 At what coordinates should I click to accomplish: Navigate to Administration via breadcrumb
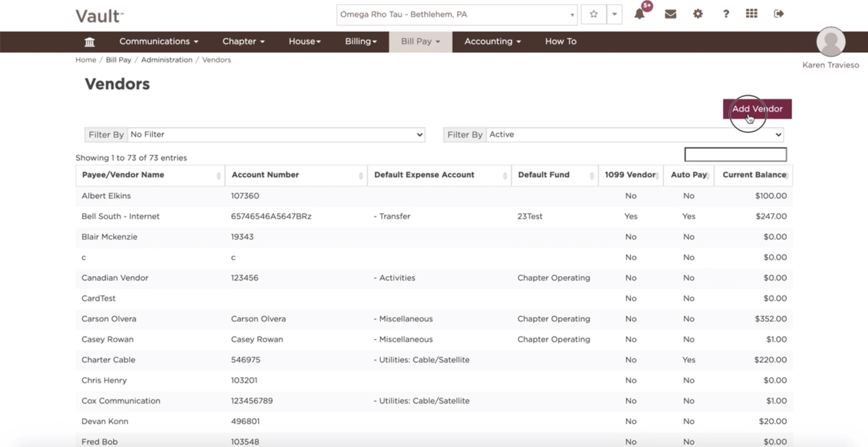click(166, 60)
